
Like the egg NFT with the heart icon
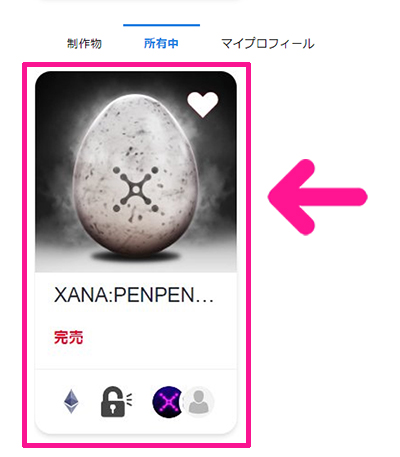tap(203, 104)
